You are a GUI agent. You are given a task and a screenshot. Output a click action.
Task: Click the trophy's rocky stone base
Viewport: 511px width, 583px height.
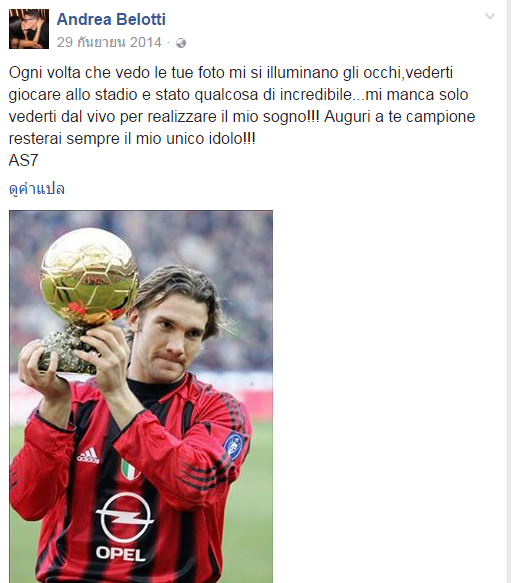[68, 351]
